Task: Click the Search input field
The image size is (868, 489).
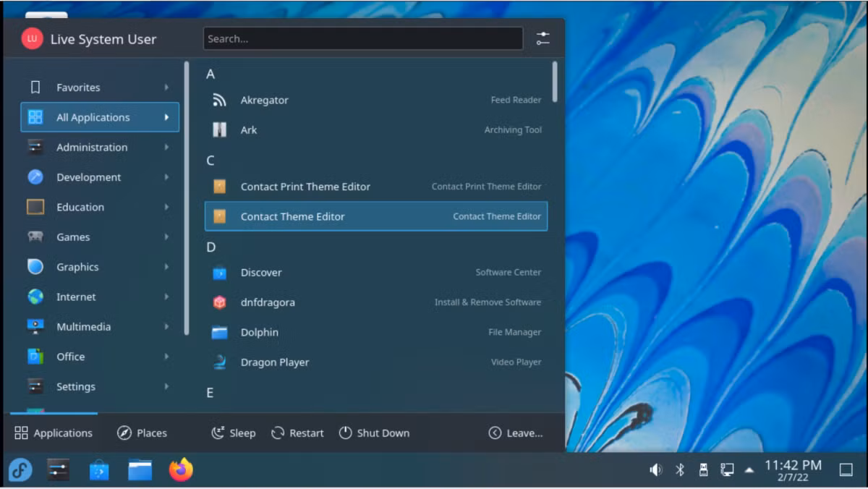Action: click(363, 39)
